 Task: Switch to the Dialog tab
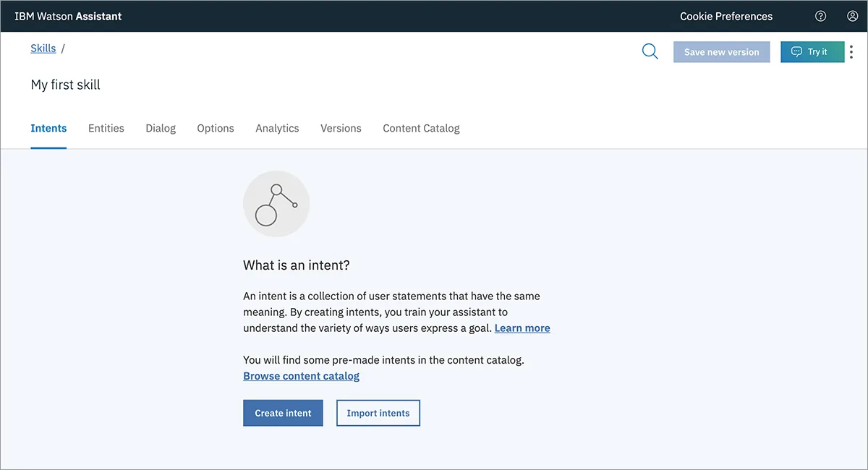click(161, 128)
